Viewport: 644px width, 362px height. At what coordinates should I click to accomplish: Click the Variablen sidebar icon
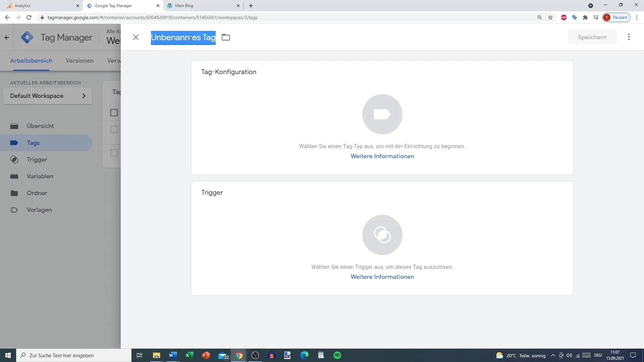(14, 176)
